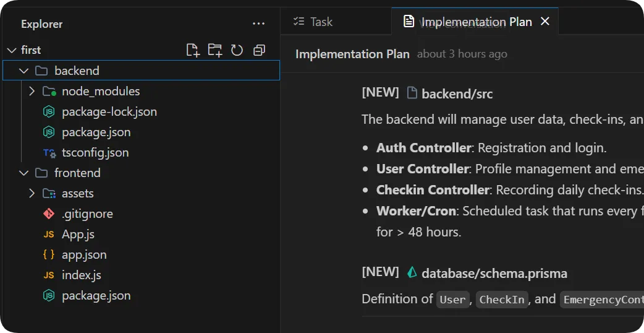The height and width of the screenshot is (333, 644).
Task: Click the New File icon in Explorer
Action: pyautogui.click(x=193, y=50)
